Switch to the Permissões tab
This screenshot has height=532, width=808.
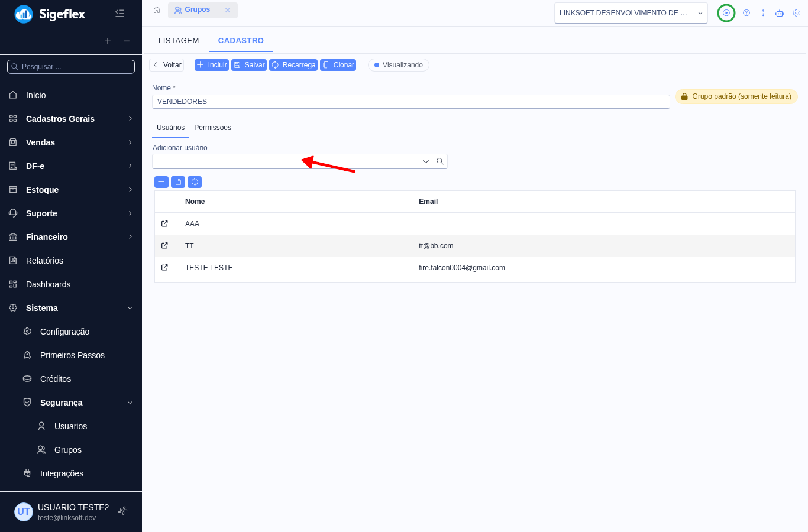click(x=212, y=128)
